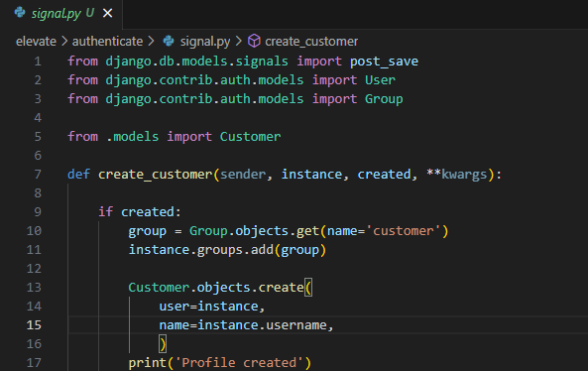588x371 pixels.
Task: Expand the chevron after signal.py breadcrumb
Action: 239,42
